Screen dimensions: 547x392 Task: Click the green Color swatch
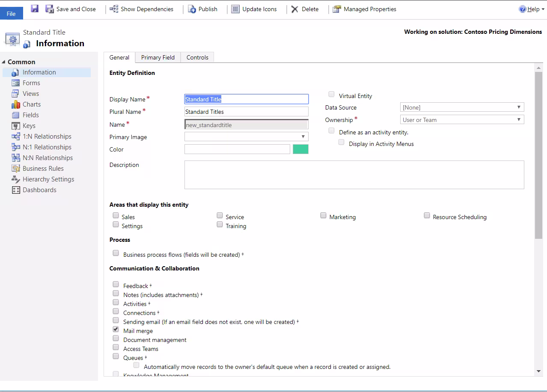(300, 149)
